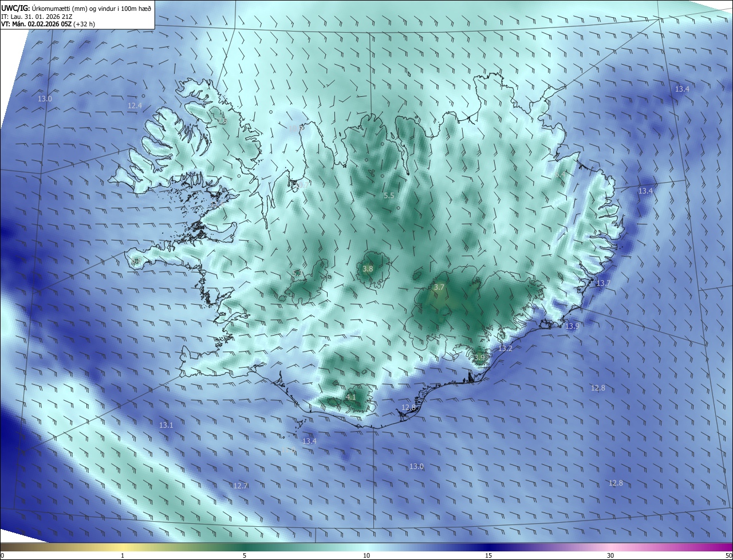Click the 13.2 value label
The width and height of the screenshot is (733, 560).
[506, 348]
